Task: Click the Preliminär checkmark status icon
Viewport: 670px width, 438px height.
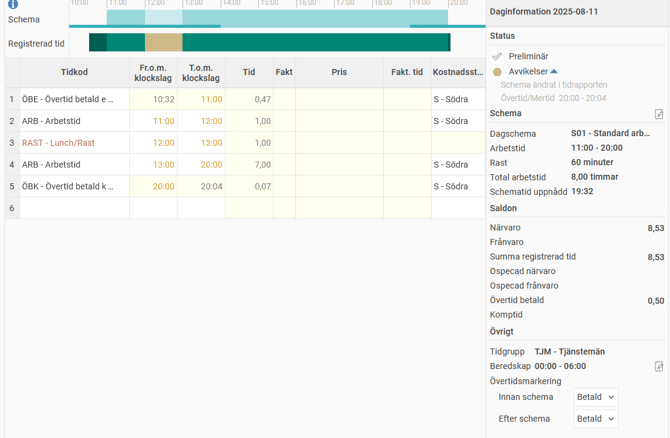Action: click(497, 57)
